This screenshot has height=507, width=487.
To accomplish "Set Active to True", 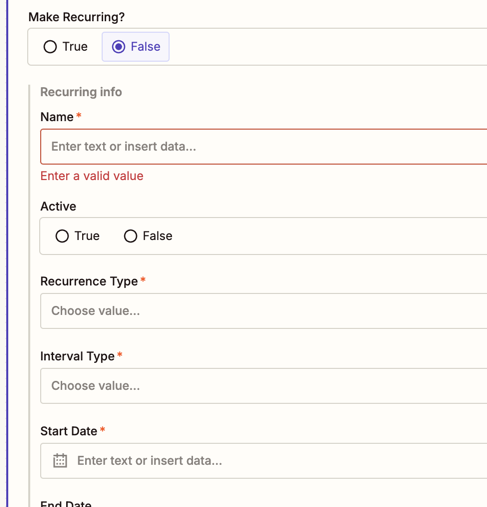I will pyautogui.click(x=77, y=236).
